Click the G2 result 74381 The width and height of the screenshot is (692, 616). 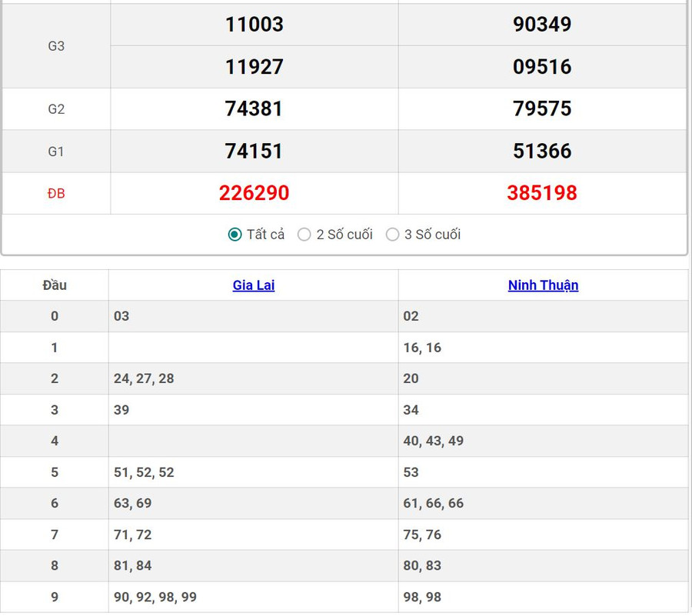(254, 108)
